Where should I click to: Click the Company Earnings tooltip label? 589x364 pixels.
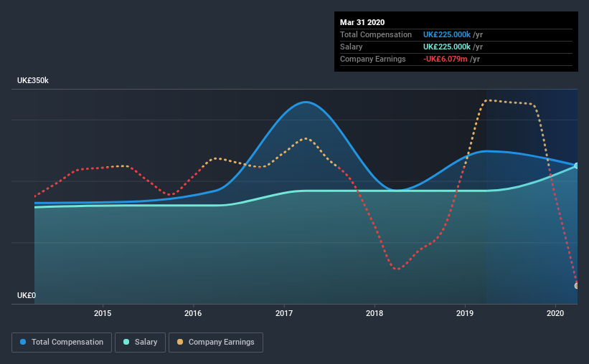[x=372, y=59]
